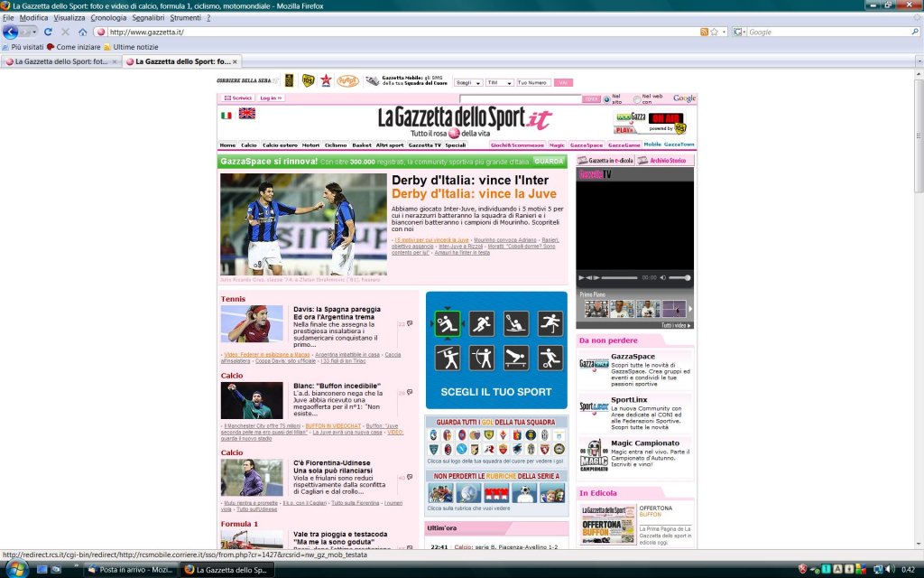The image size is (924, 578).
Task: Select the canoe polo sport icon
Action: tap(516, 323)
